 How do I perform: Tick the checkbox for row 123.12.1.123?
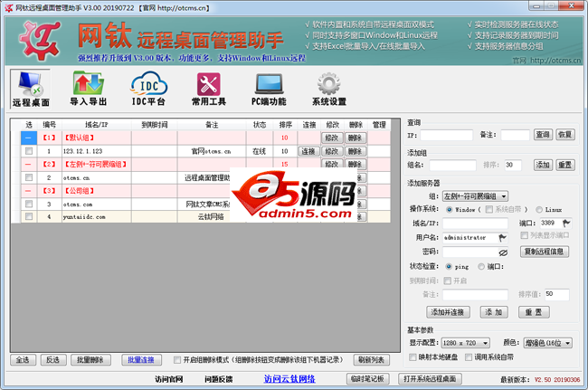point(28,151)
